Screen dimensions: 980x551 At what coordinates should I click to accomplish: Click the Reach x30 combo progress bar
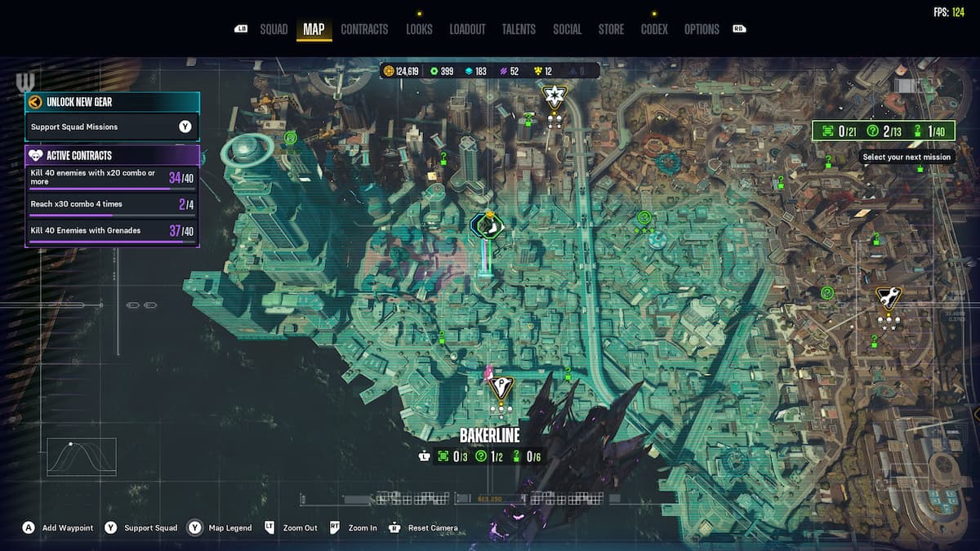point(112,216)
